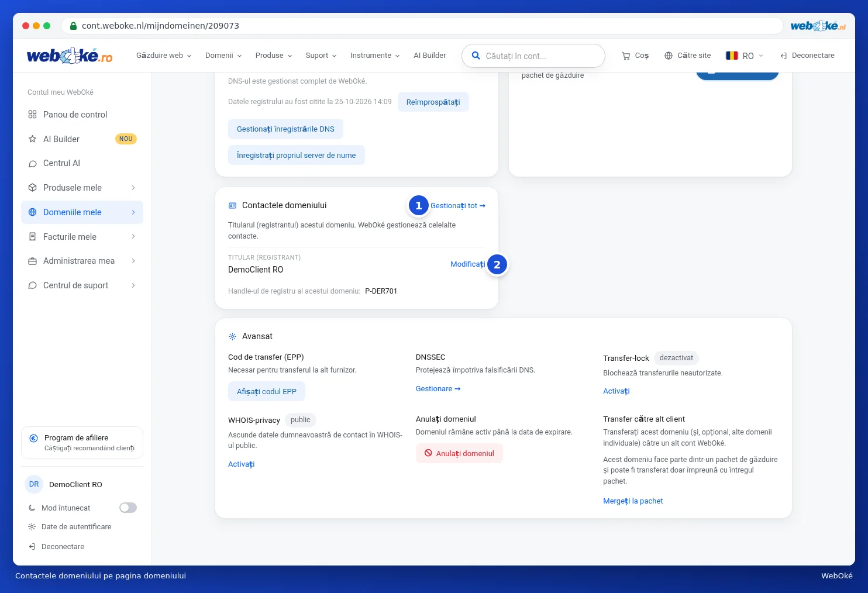This screenshot has width=868, height=593.
Task: Click the Centrul AI chat bubble icon
Action: pos(32,164)
